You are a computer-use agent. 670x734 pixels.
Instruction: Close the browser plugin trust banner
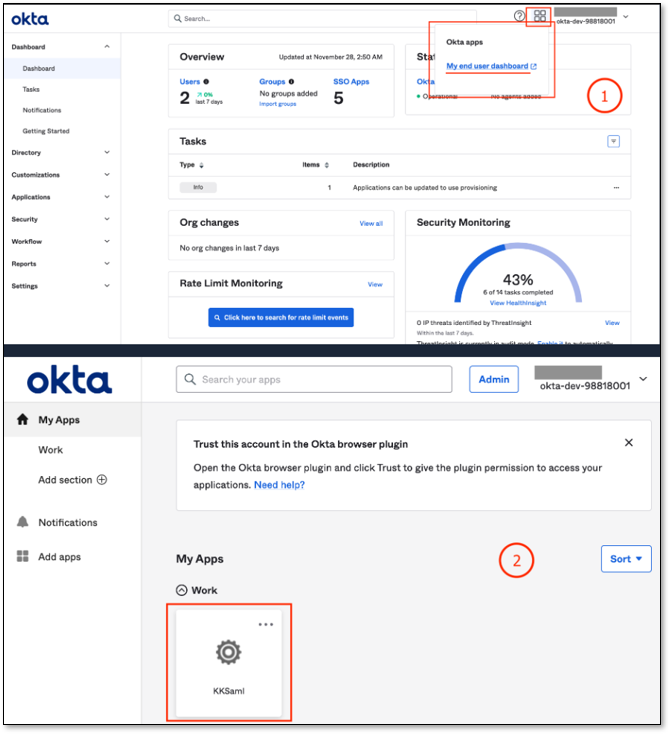click(x=629, y=442)
